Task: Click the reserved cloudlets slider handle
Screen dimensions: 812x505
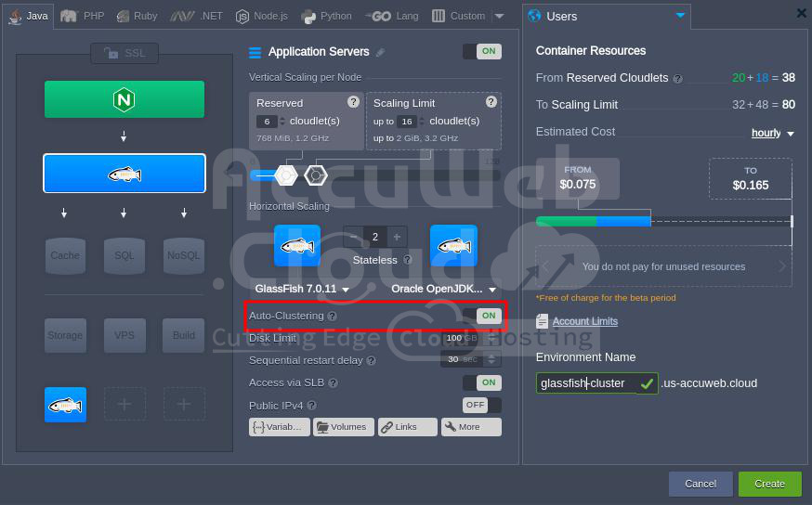Action: coord(286,175)
